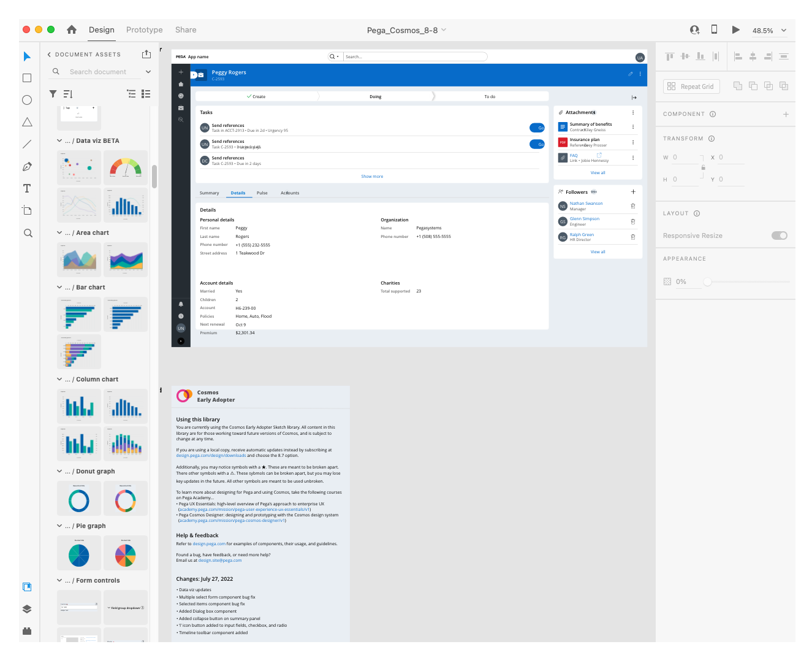812x655 pixels.
Task: Select the Pen tool
Action: pyautogui.click(x=27, y=166)
